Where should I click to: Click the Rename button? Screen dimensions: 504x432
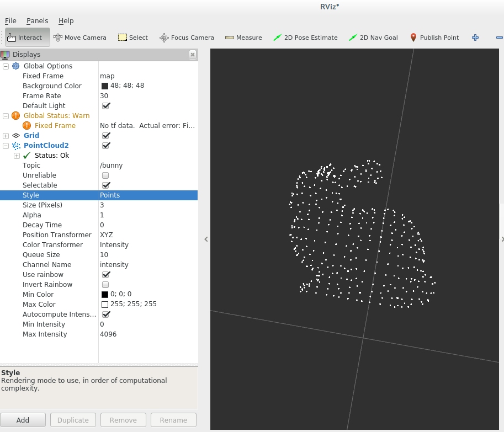(173, 419)
